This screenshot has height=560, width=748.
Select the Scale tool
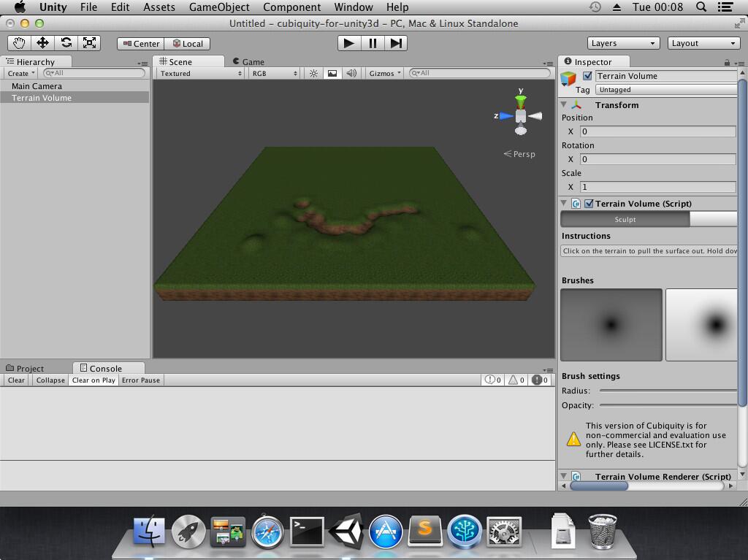point(89,43)
